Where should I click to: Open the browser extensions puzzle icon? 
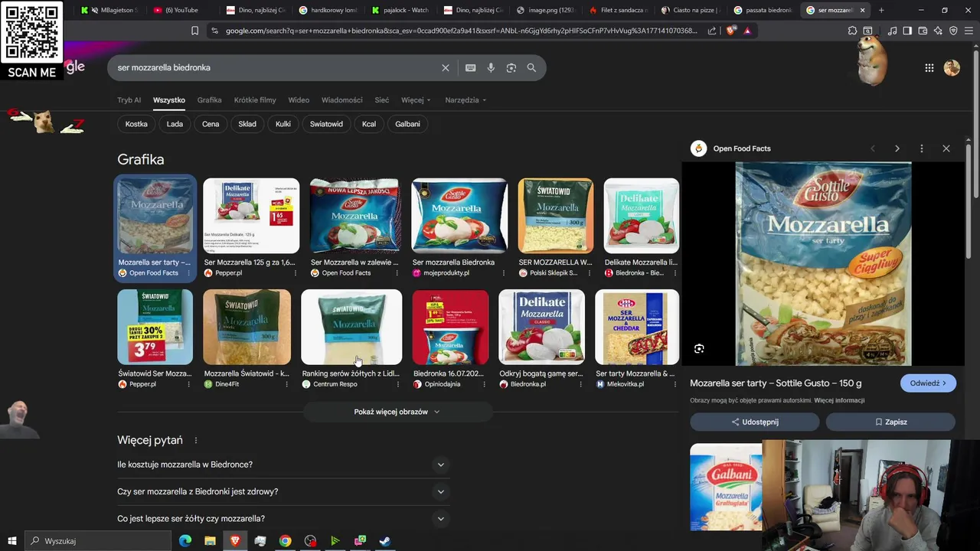coord(852,31)
